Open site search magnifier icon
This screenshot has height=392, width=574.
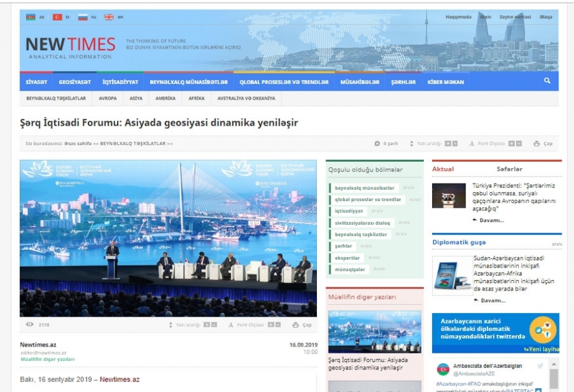tap(547, 80)
